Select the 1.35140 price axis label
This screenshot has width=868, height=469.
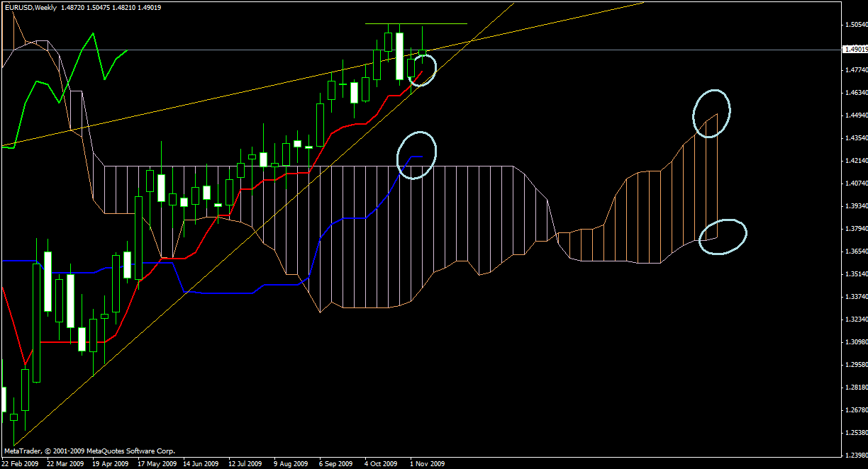[857, 274]
